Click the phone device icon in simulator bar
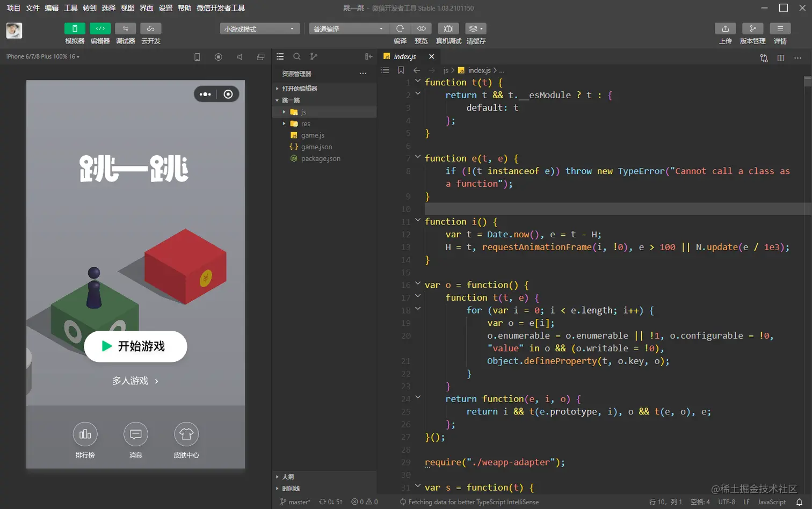The height and width of the screenshot is (509, 812). tap(197, 57)
